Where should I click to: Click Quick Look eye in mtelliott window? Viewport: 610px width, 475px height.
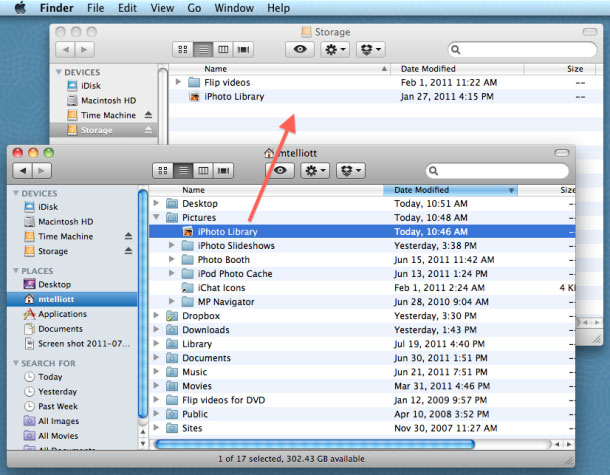point(280,170)
